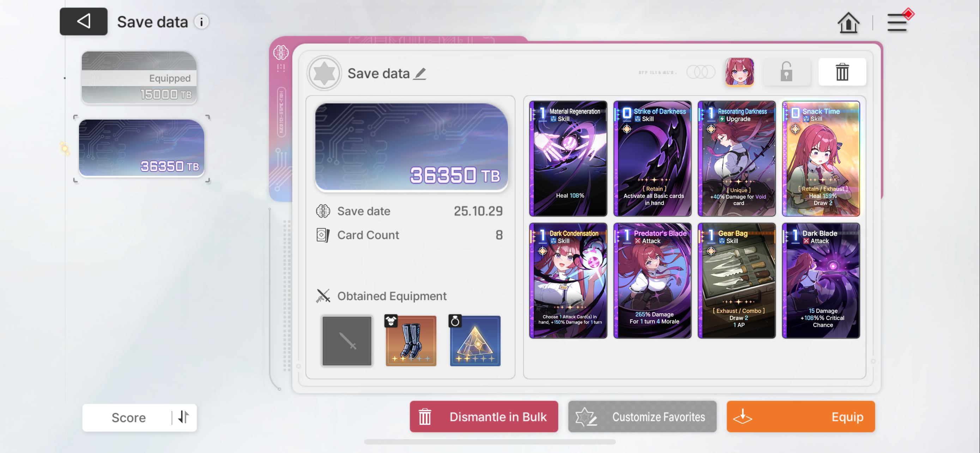Image resolution: width=980 pixels, height=453 pixels.
Task: Delete this save with the trash icon
Action: (842, 72)
